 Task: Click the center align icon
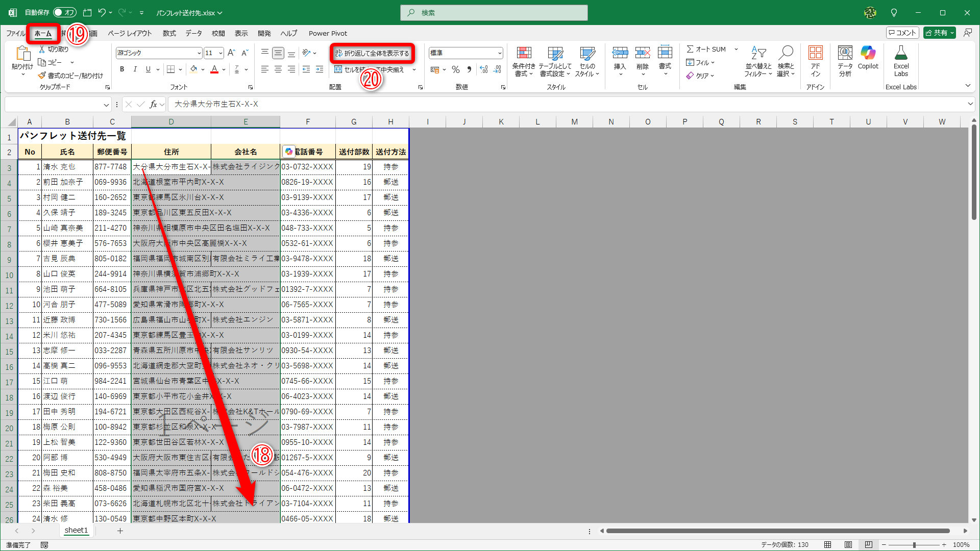[278, 69]
